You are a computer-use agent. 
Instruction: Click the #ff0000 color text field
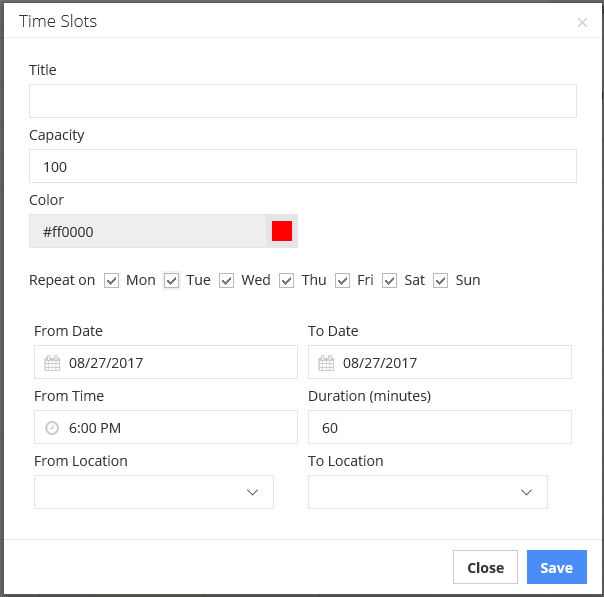coord(148,231)
